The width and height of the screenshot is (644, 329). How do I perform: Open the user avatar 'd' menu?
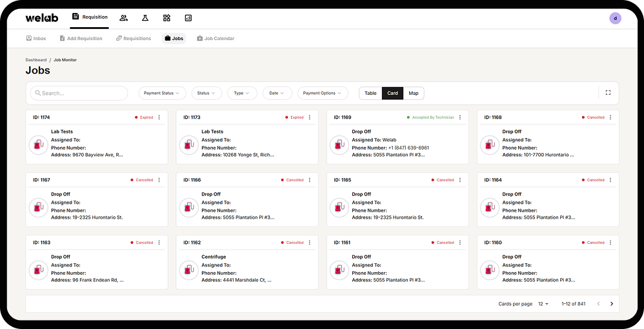[615, 18]
